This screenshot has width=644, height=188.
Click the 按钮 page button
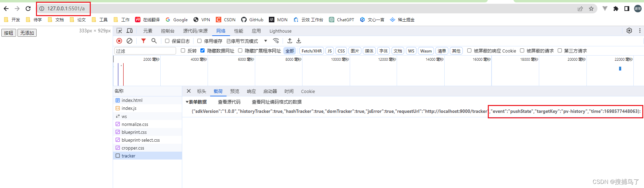point(9,33)
